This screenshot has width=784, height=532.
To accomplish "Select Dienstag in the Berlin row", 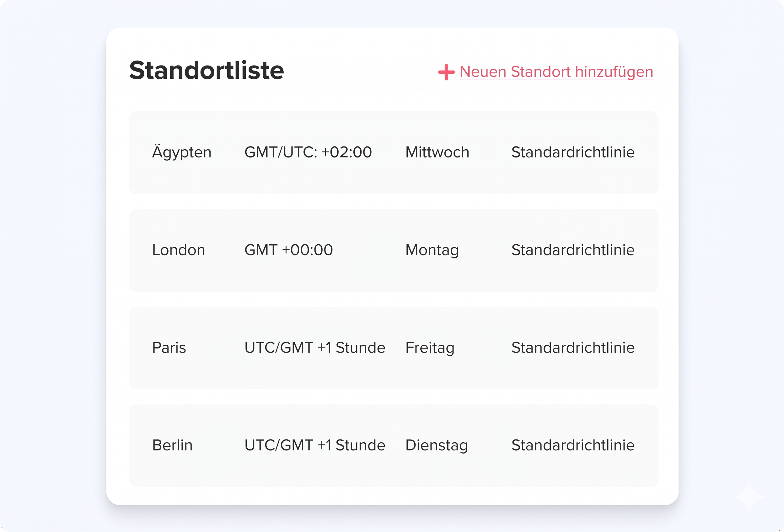I will coord(437,445).
